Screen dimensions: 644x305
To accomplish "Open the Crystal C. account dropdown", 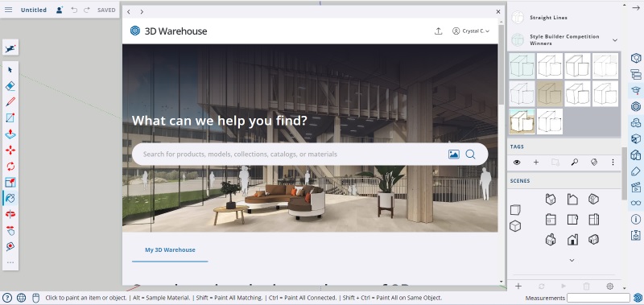I will (471, 31).
